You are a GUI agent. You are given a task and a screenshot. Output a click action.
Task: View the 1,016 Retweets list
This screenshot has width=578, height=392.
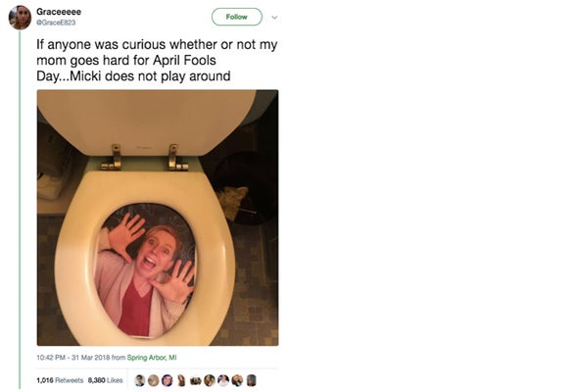(60, 380)
